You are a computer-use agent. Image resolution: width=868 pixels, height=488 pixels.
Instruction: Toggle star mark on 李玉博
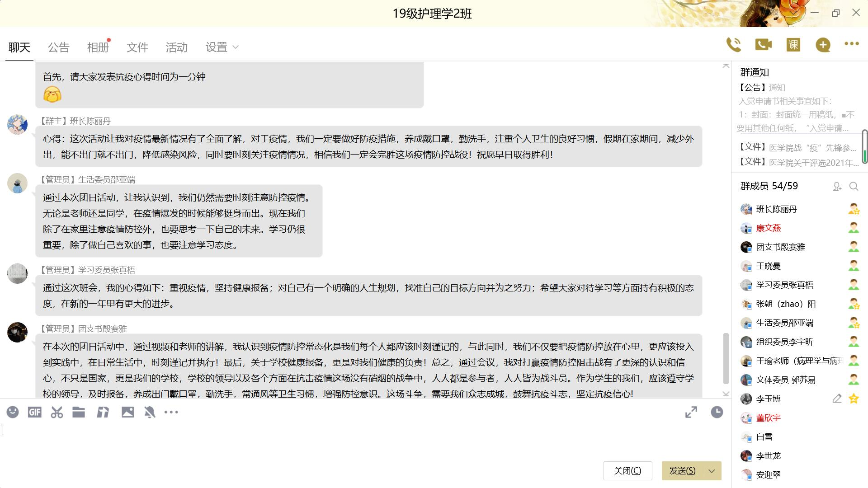point(854,399)
